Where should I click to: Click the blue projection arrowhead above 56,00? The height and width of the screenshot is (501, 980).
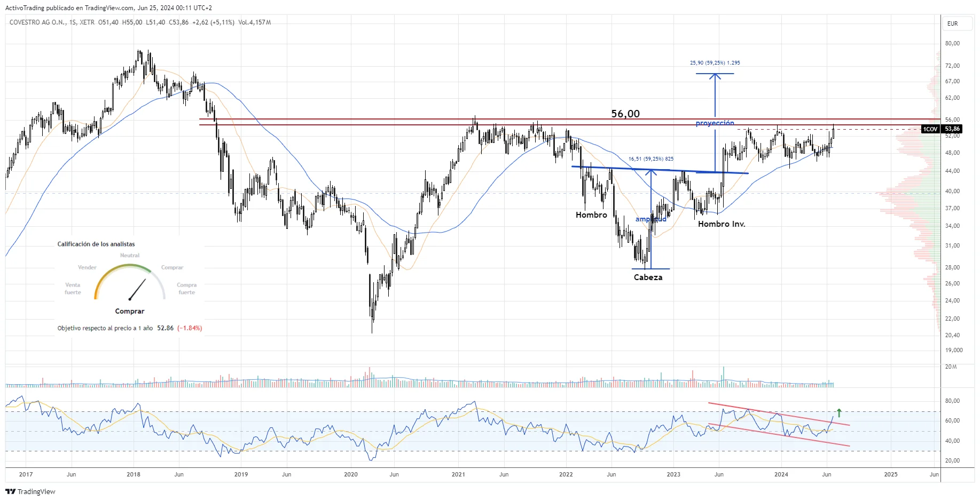715,76
